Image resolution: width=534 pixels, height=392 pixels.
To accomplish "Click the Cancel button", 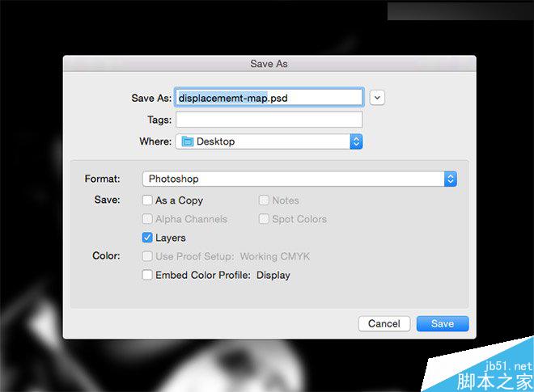I will point(384,323).
